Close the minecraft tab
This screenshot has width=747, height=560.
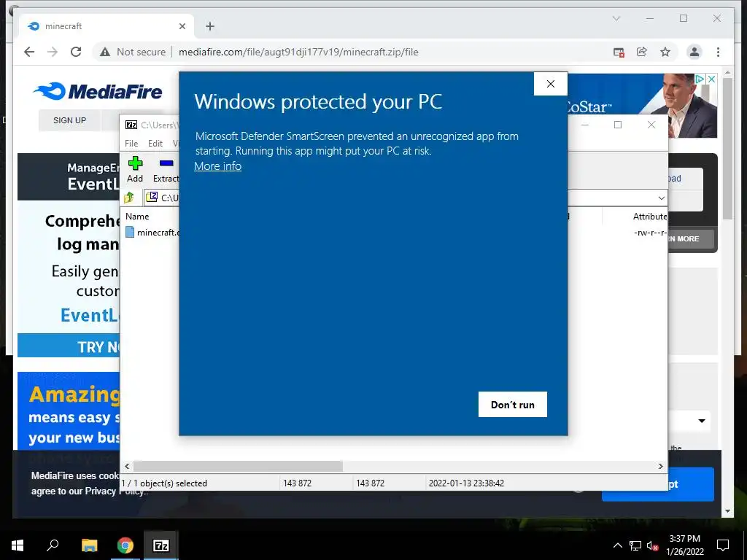[x=182, y=26]
